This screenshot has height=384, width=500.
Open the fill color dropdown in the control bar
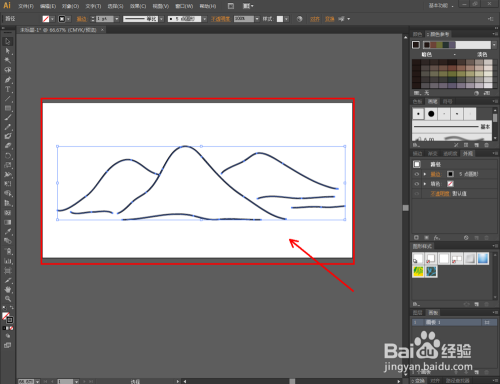pos(52,19)
